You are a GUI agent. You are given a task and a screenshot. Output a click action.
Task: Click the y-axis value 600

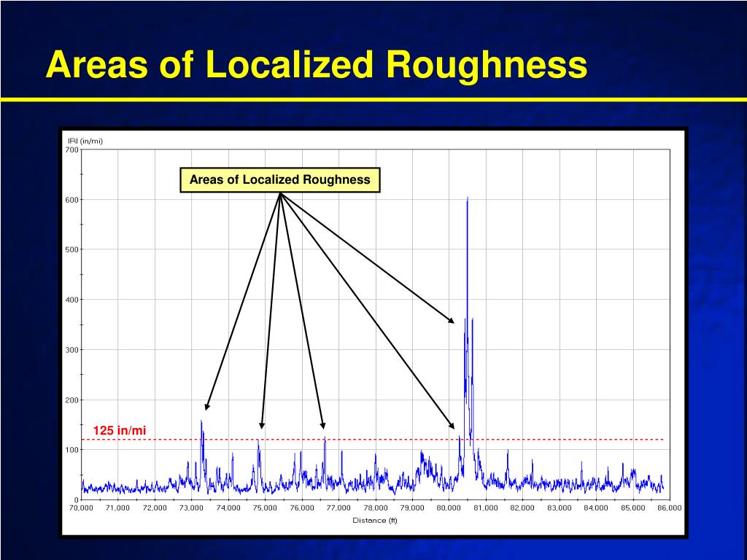point(72,200)
